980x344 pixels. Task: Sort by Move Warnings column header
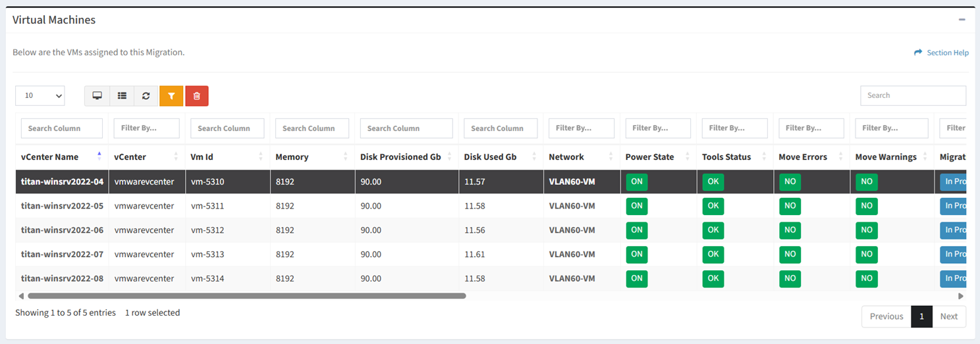[x=892, y=157]
